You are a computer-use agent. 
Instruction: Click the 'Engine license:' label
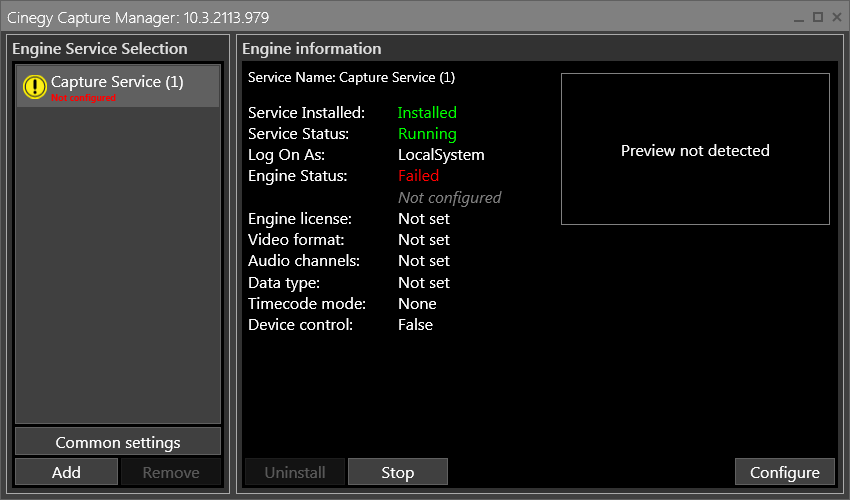point(300,219)
